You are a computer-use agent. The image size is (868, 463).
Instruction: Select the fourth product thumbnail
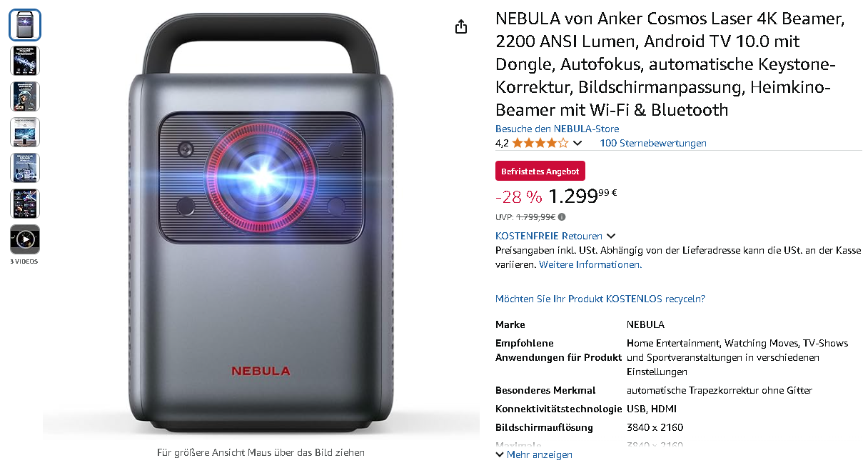[x=25, y=132]
